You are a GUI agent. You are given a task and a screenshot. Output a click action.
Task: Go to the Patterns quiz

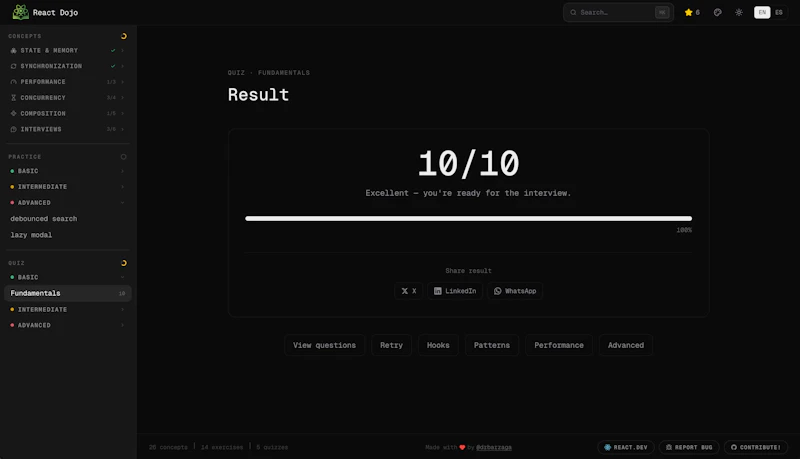click(492, 345)
